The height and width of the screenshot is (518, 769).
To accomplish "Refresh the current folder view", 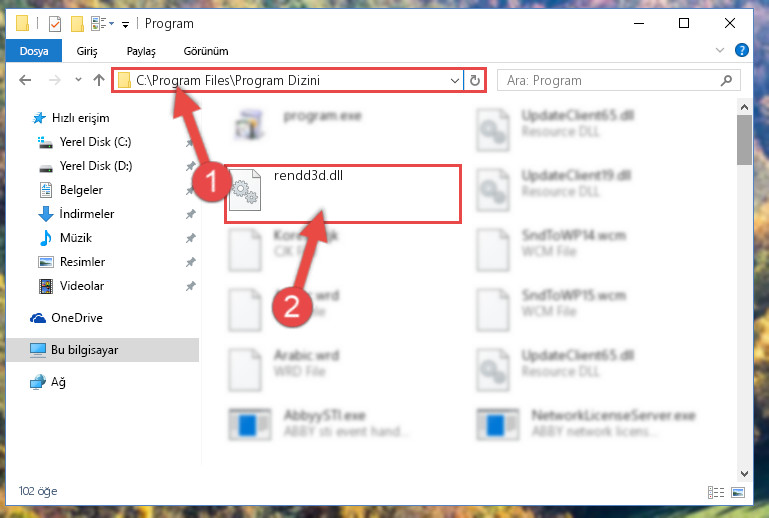I will click(x=475, y=80).
